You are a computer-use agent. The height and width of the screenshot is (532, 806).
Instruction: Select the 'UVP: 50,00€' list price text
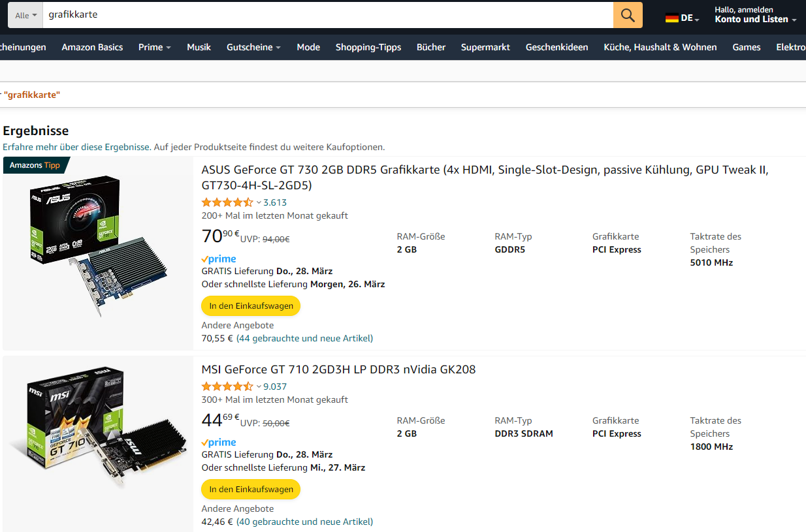[x=265, y=423]
